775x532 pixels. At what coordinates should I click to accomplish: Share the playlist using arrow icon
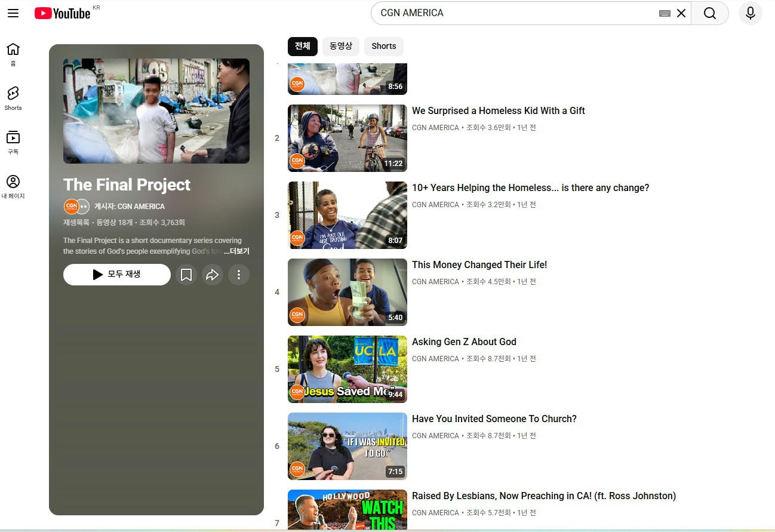[213, 275]
